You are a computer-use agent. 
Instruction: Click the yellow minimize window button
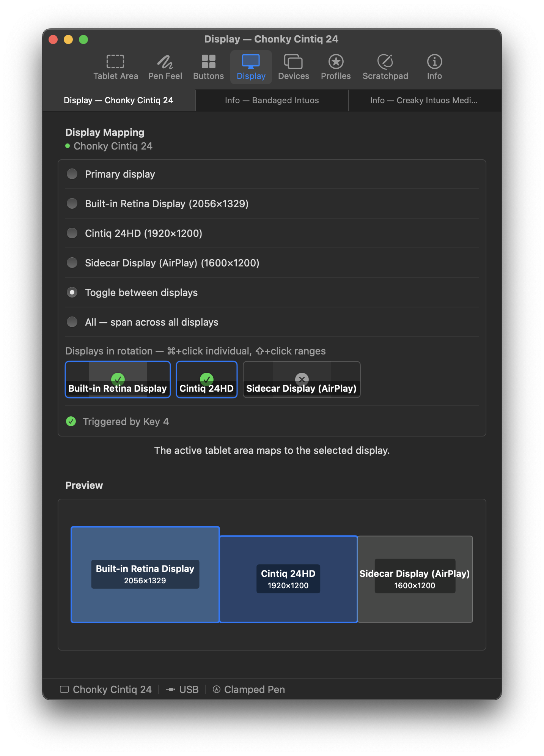pos(68,39)
